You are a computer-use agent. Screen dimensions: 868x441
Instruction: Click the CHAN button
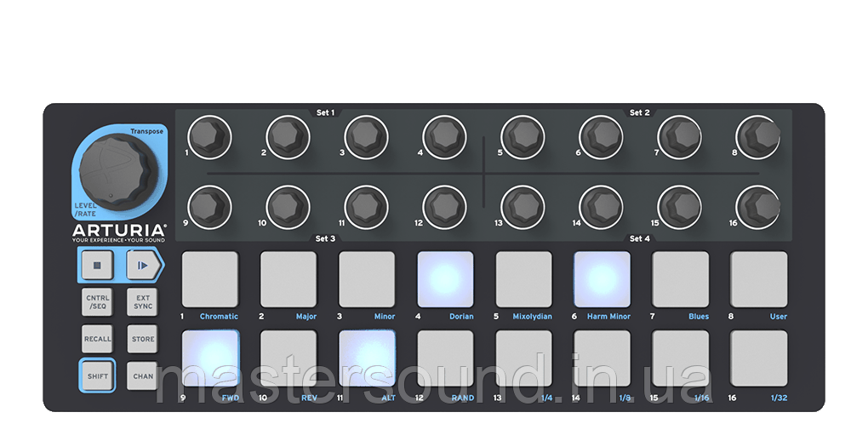(143, 376)
